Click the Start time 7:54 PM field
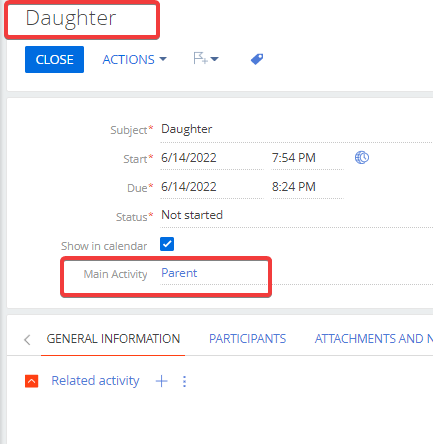 coord(307,158)
